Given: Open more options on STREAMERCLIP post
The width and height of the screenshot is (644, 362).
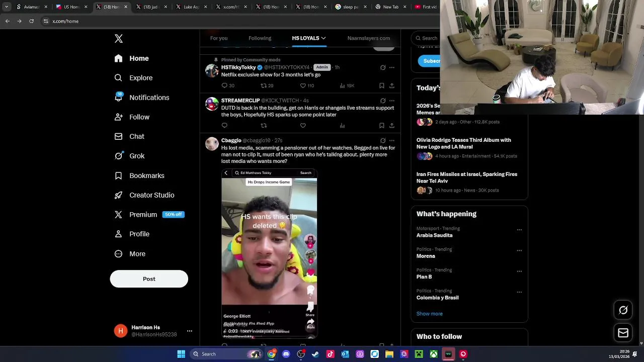Looking at the screenshot, I should 392,101.
